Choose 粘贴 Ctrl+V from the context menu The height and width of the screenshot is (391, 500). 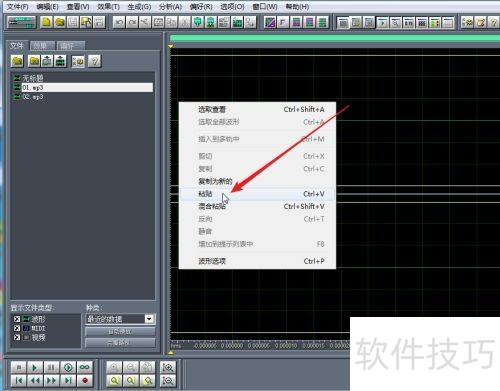point(257,194)
